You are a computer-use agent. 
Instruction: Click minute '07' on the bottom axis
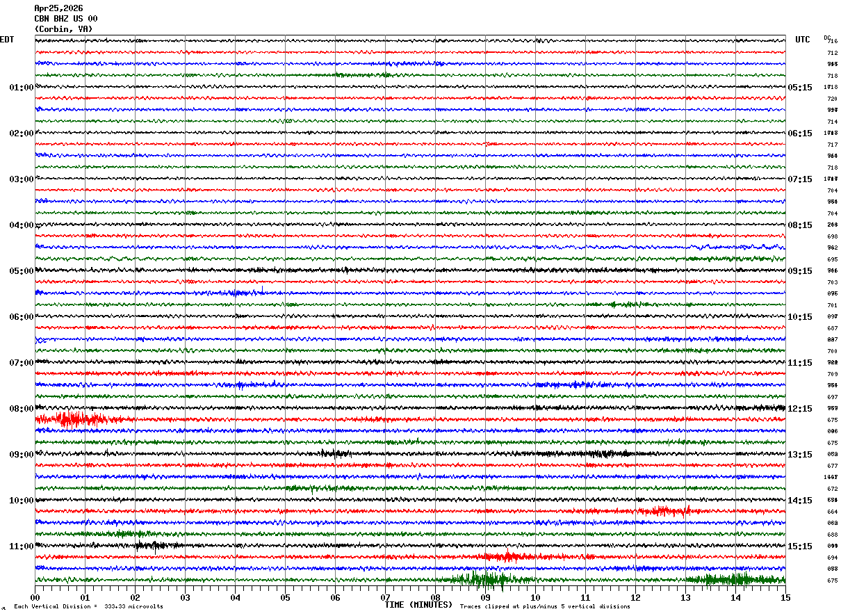coord(385,597)
